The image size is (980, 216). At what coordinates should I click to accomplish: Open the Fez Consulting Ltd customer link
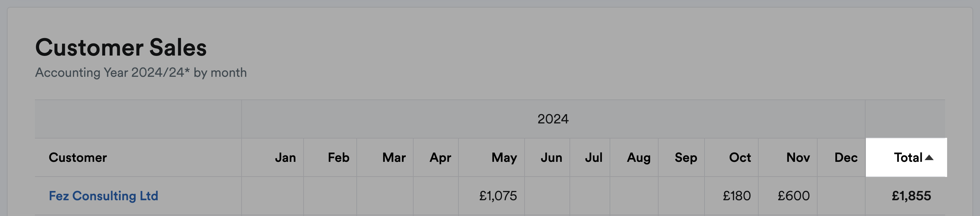pos(103,196)
